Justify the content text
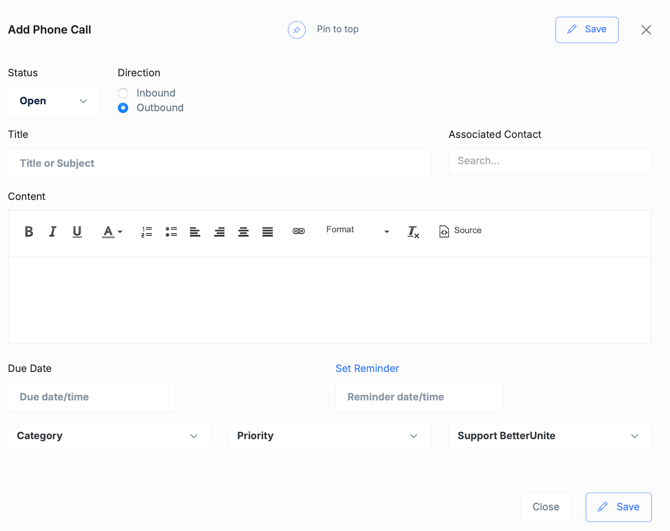 tap(267, 231)
